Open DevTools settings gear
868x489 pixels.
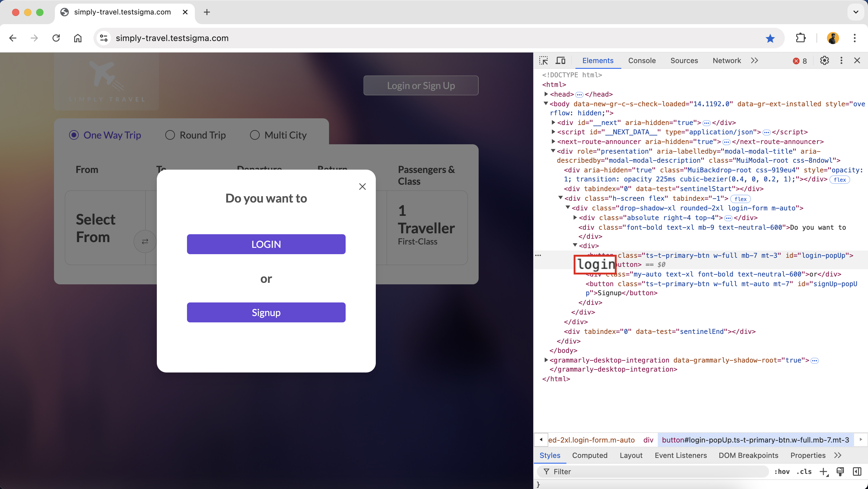click(824, 61)
